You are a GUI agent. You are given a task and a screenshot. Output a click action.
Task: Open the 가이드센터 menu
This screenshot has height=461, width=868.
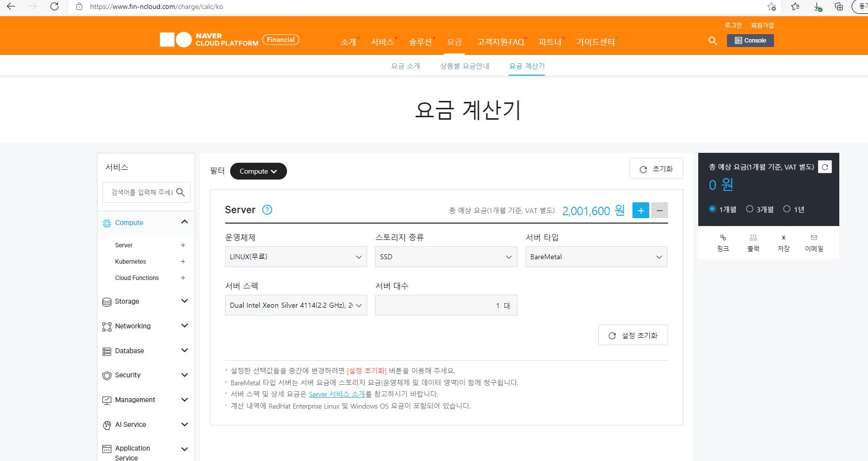(595, 42)
